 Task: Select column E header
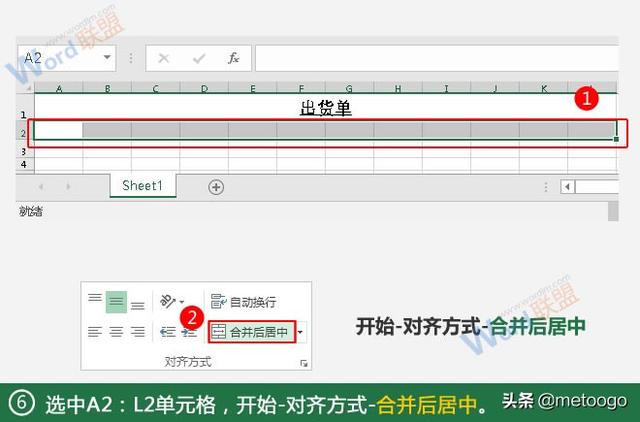253,88
